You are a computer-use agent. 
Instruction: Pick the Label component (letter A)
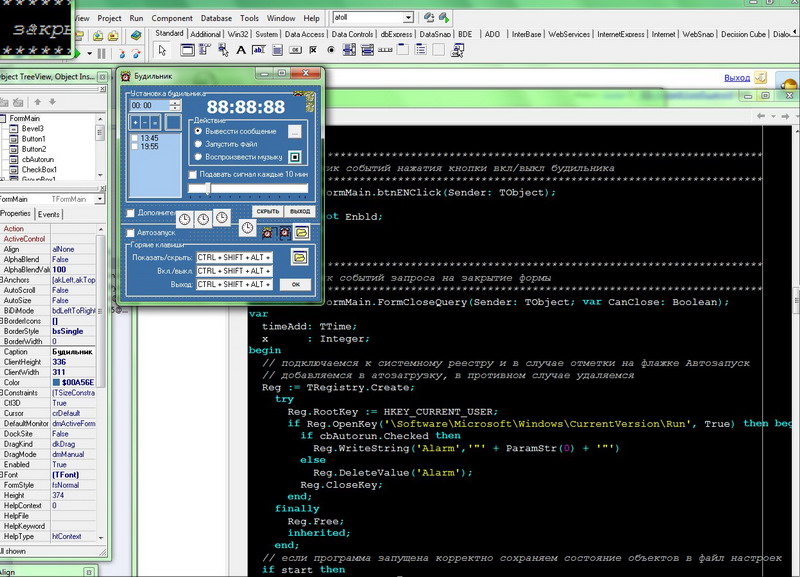[x=240, y=50]
